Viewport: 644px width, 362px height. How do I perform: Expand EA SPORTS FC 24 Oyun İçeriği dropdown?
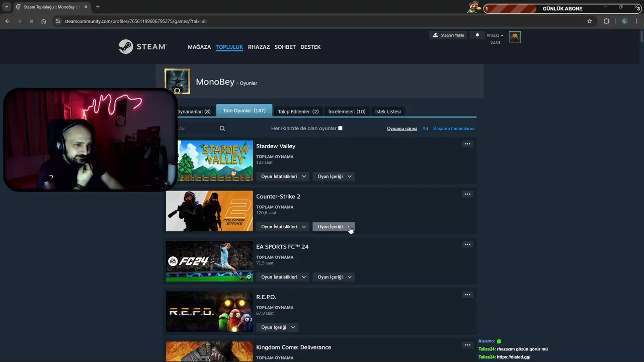click(x=334, y=277)
